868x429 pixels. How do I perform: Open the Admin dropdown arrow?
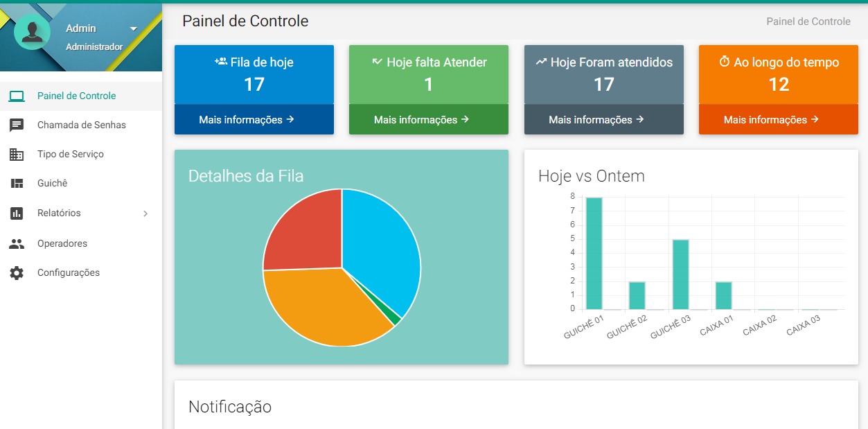(134, 29)
